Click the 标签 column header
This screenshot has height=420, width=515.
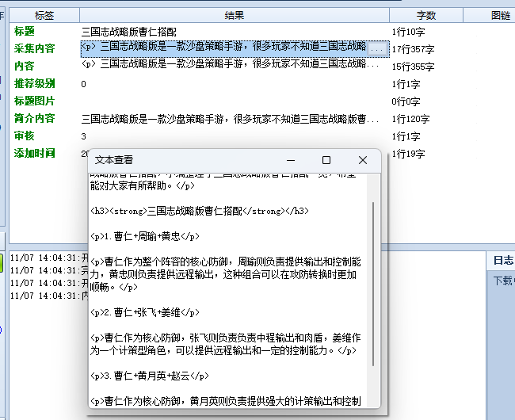pyautogui.click(x=44, y=15)
